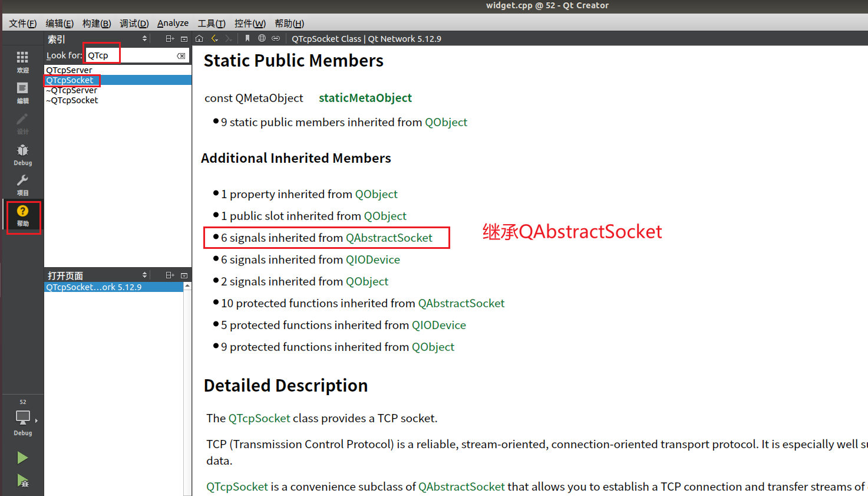Select ~QTcpServer in the index list

point(118,90)
